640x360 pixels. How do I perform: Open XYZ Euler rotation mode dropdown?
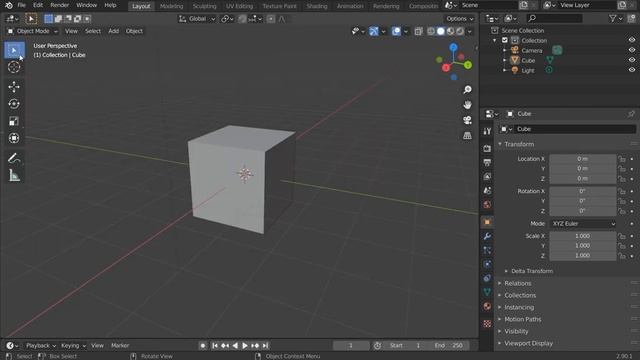[x=583, y=224]
